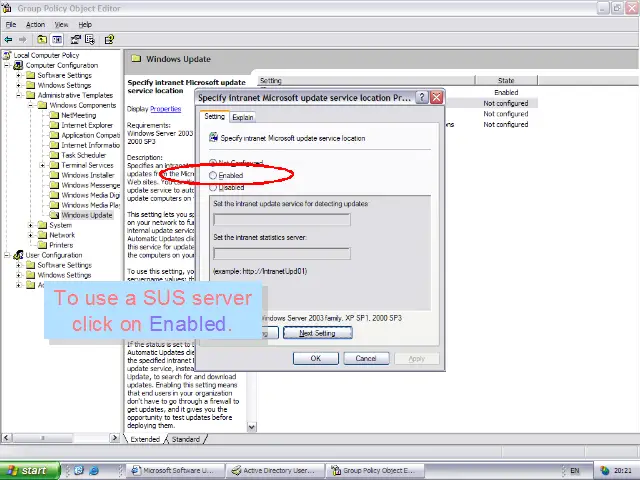The width and height of the screenshot is (640, 480).
Task: Click the Windows Update folder icon in tree
Action: [x=54, y=215]
